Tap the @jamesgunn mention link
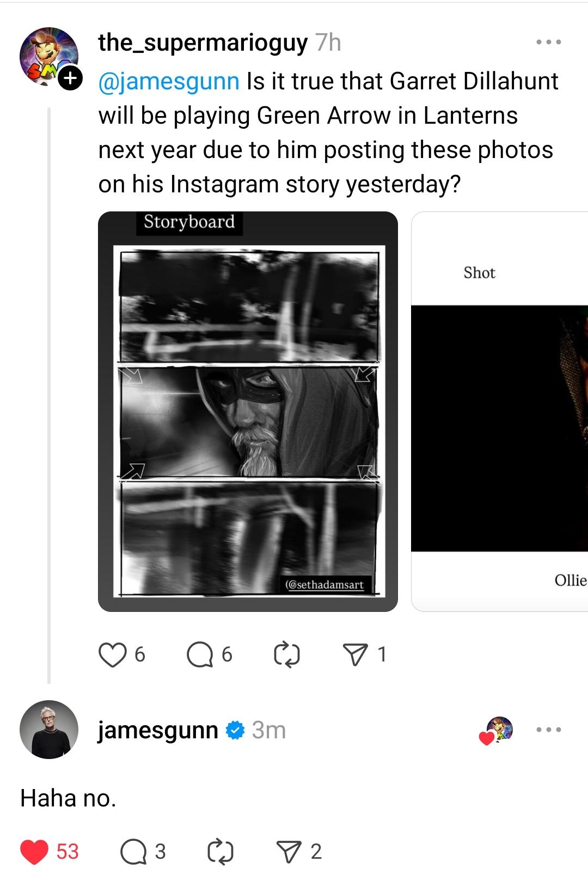The image size is (588, 886). pyautogui.click(x=169, y=81)
